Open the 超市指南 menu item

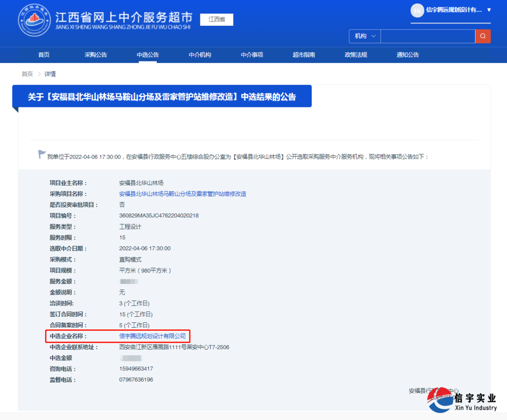(304, 55)
